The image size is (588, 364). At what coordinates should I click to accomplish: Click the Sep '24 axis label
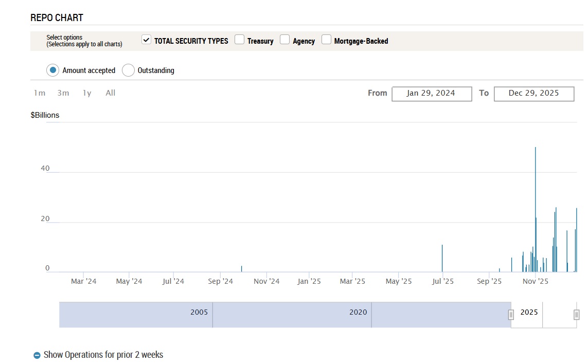pos(221,281)
